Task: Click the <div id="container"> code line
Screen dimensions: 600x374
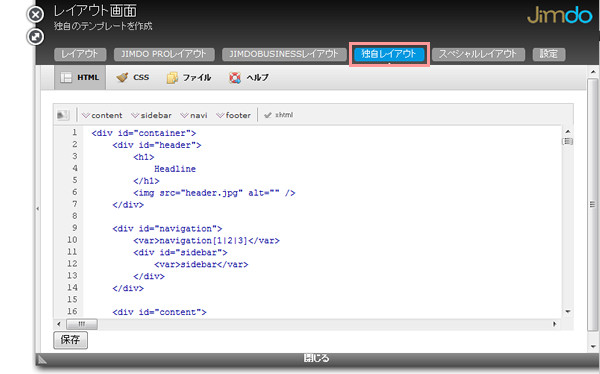Action: (x=144, y=133)
